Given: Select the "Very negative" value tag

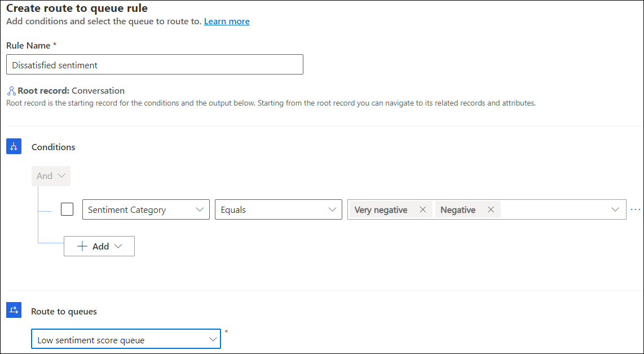Looking at the screenshot, I should pos(381,209).
